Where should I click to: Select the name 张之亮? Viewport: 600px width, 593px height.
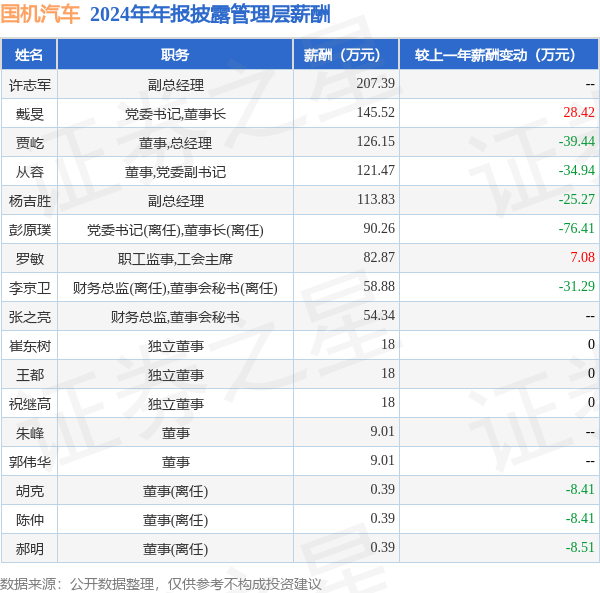(x=30, y=317)
